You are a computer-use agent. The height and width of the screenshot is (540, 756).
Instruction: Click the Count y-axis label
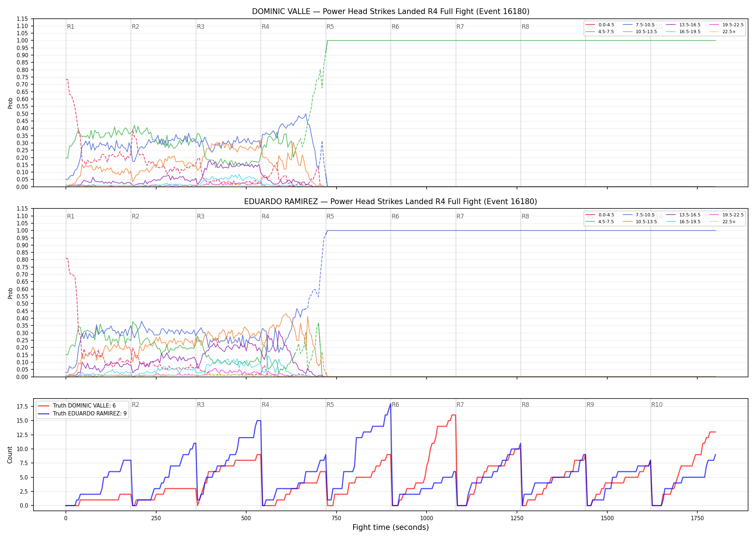click(10, 455)
